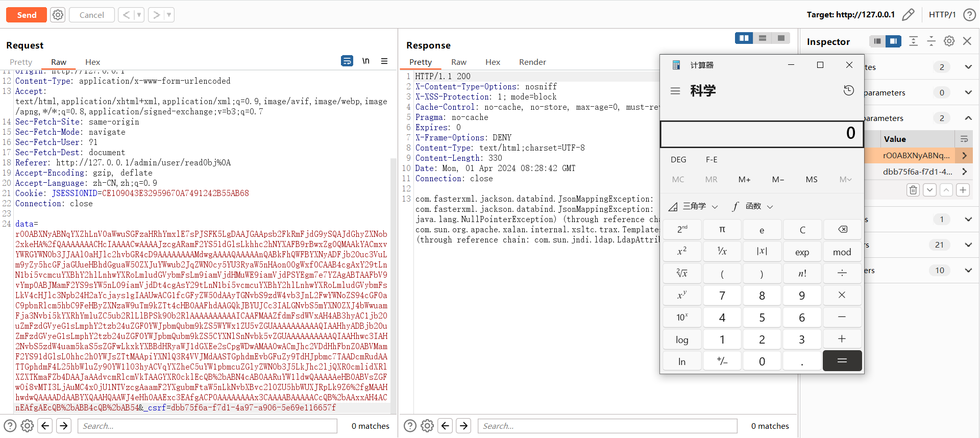Open Calculator navigation hamburger menu

tap(675, 91)
